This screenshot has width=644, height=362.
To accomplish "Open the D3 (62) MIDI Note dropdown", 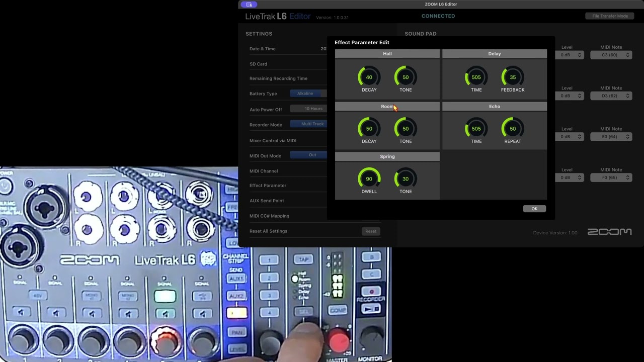I will click(611, 96).
